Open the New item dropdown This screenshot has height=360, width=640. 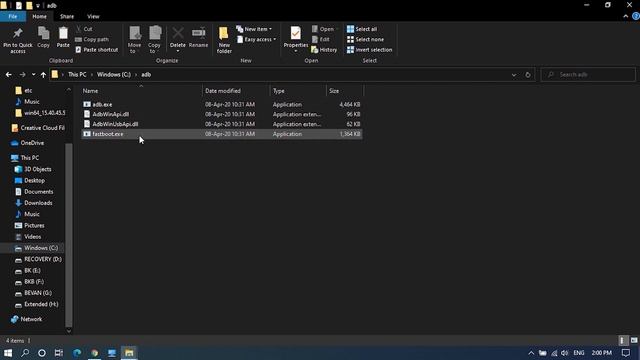pos(254,29)
